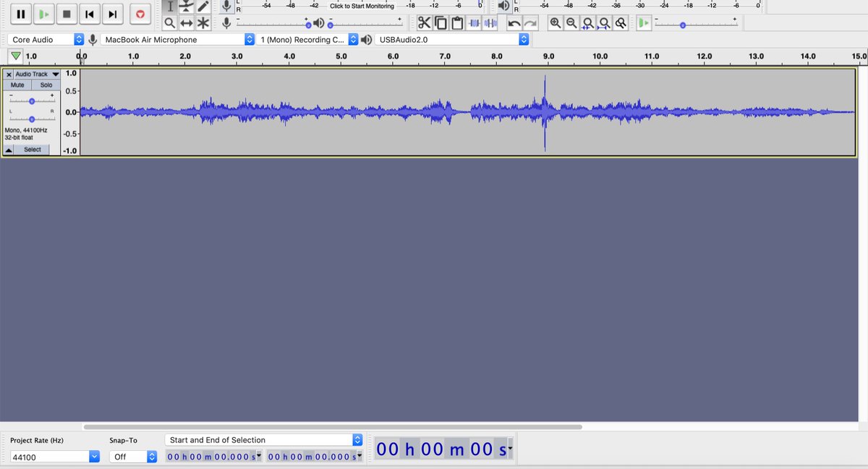Fit the whole project in the window
Image resolution: width=868 pixels, height=469 pixels.
(x=604, y=23)
